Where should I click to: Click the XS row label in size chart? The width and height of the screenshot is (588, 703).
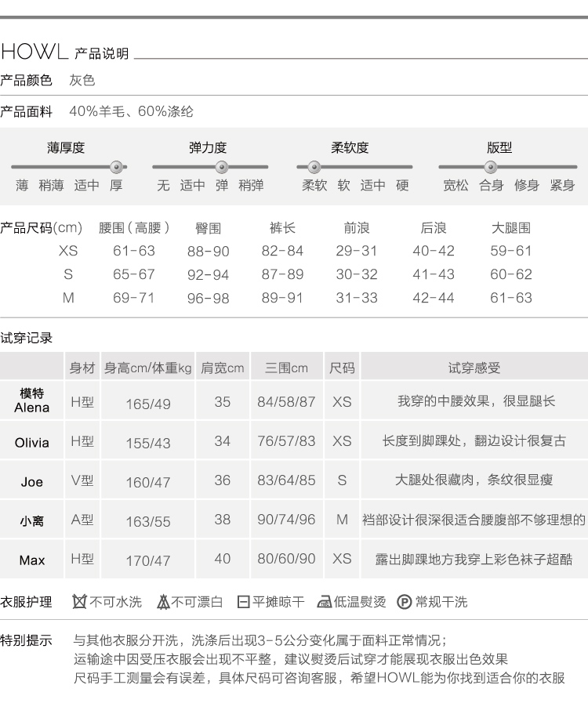[x=68, y=251]
